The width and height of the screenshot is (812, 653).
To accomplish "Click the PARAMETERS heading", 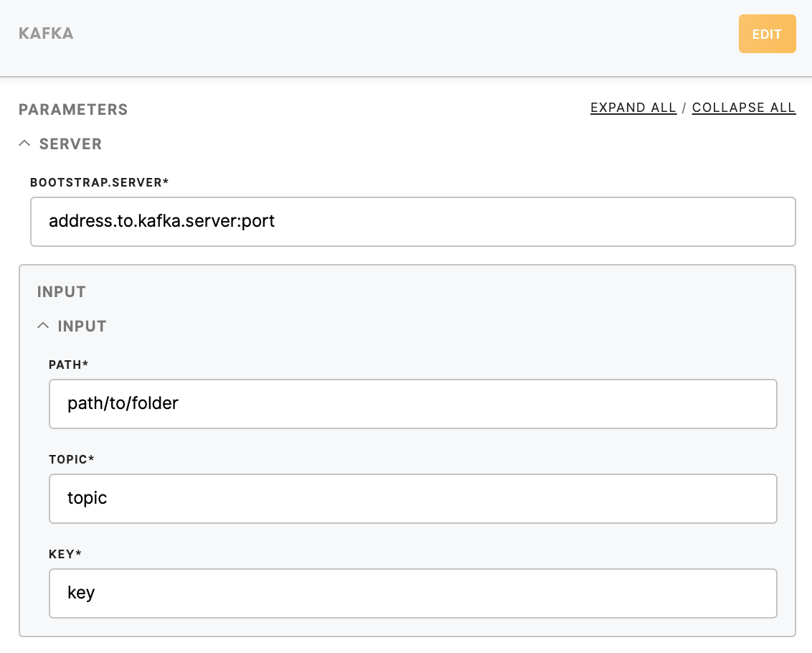I will pyautogui.click(x=73, y=109).
